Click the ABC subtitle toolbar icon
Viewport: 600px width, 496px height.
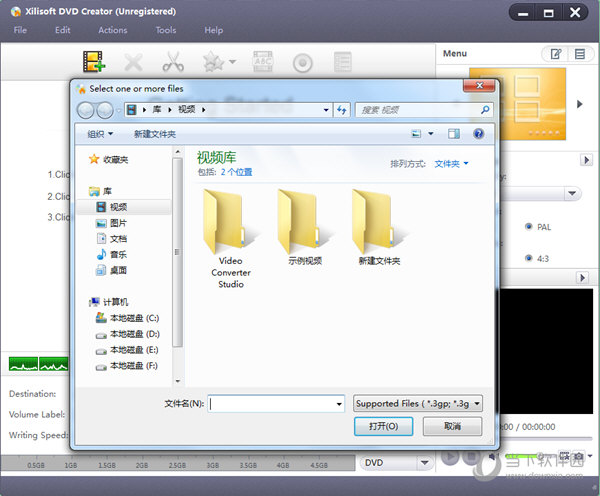263,62
